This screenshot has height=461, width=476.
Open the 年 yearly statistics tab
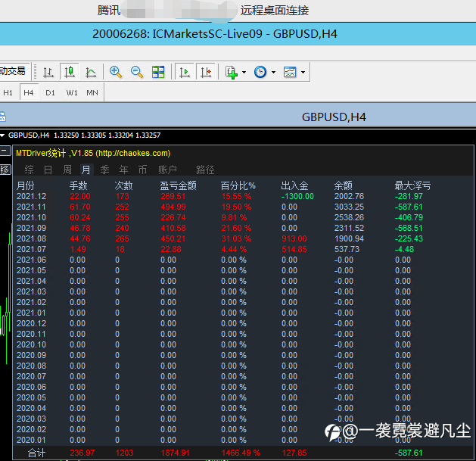click(123, 170)
